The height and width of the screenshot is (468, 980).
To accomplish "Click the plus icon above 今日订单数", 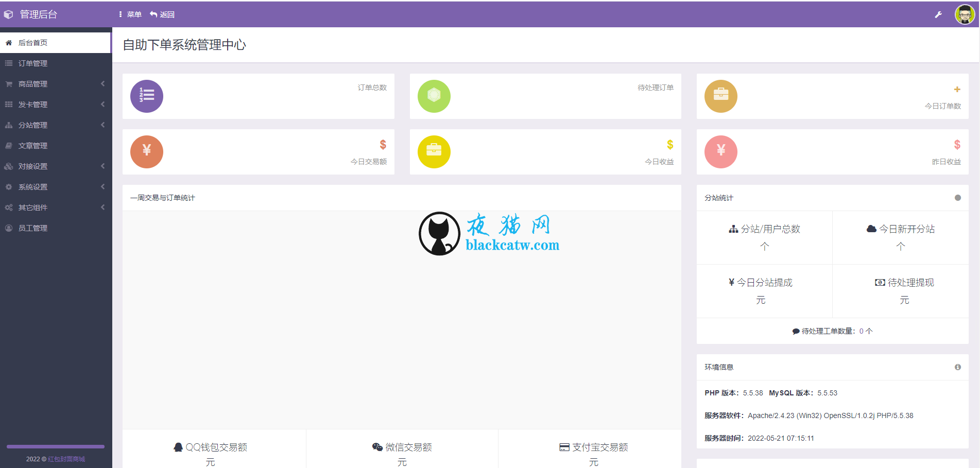I will point(957,90).
